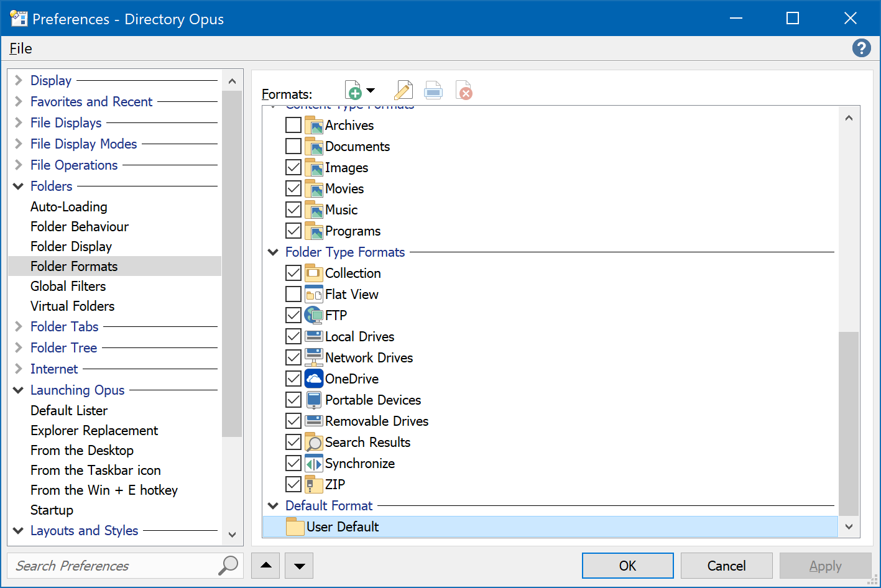
Task: Expand the Folder Tabs category
Action: (x=19, y=326)
